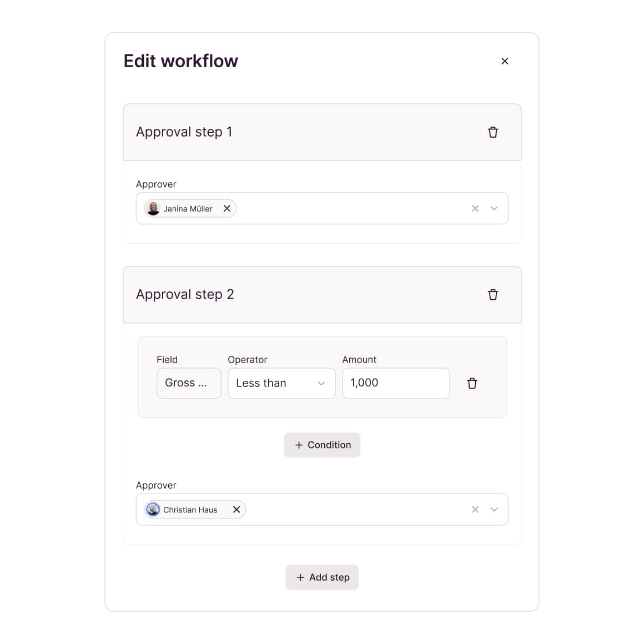
Task: Delete Approval step 1 with trash icon
Action: 492,132
